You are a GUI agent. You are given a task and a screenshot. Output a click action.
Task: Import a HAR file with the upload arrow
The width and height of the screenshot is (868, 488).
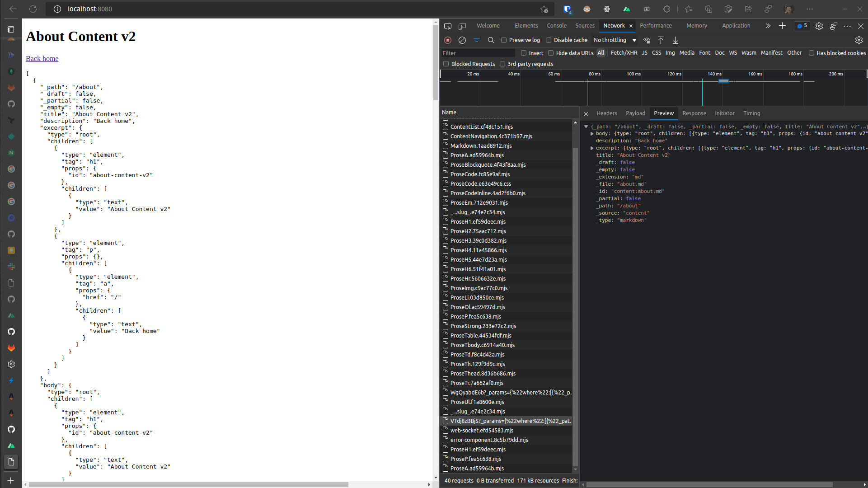[x=661, y=40]
